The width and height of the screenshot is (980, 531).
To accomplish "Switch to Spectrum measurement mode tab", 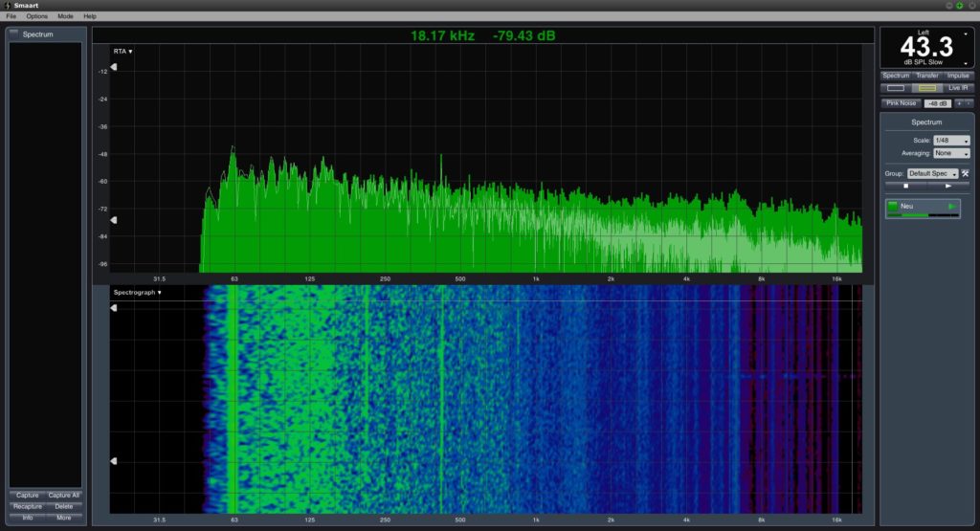I will tap(896, 76).
